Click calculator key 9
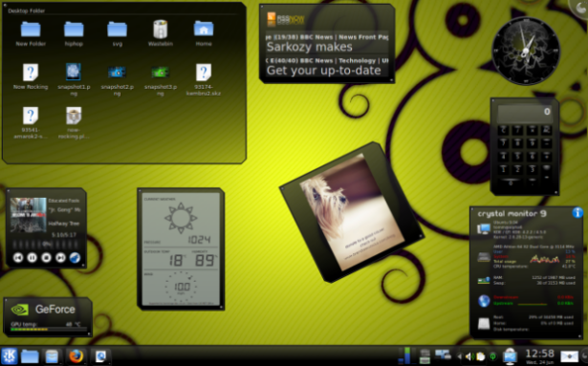The width and height of the screenshot is (588, 366). (532, 143)
